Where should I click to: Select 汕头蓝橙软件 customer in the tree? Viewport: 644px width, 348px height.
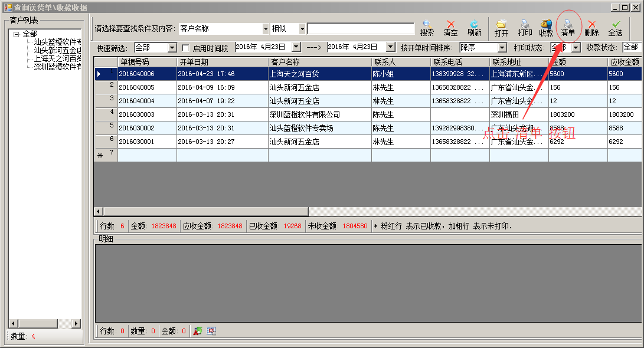57,42
